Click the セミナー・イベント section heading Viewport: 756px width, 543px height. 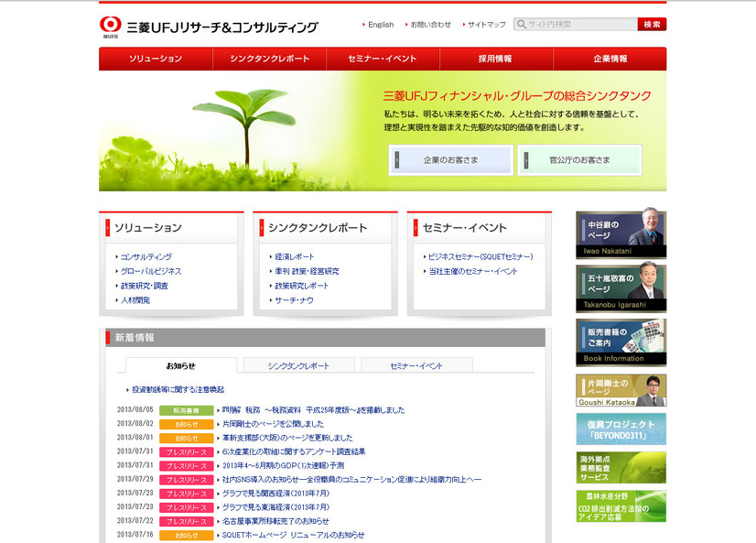coord(465,228)
